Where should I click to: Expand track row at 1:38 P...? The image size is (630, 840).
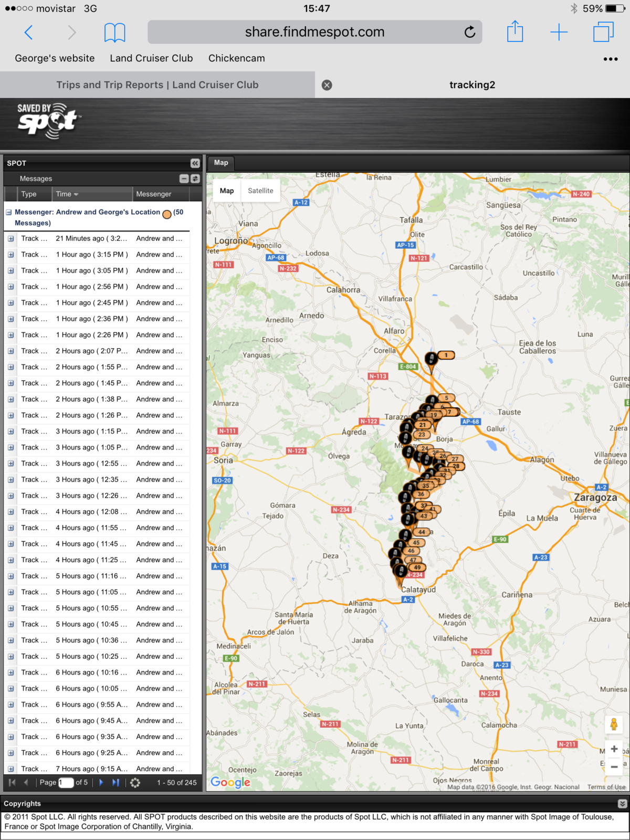point(10,399)
